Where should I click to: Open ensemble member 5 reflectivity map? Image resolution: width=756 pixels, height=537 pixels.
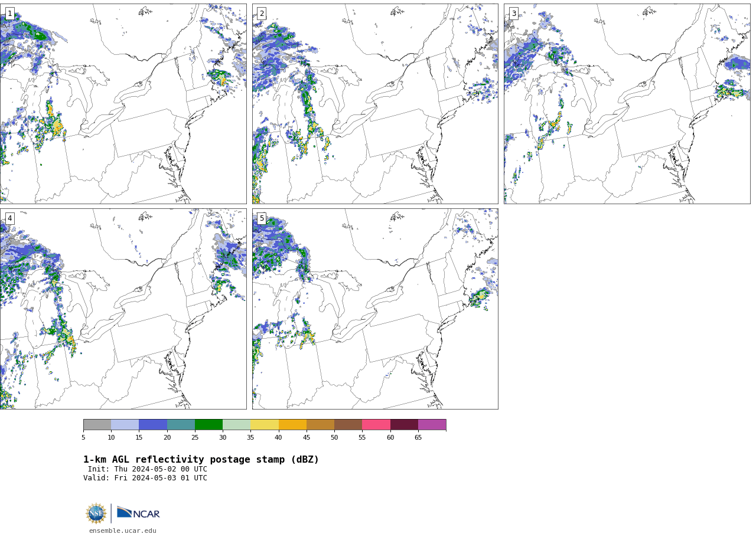click(x=375, y=309)
